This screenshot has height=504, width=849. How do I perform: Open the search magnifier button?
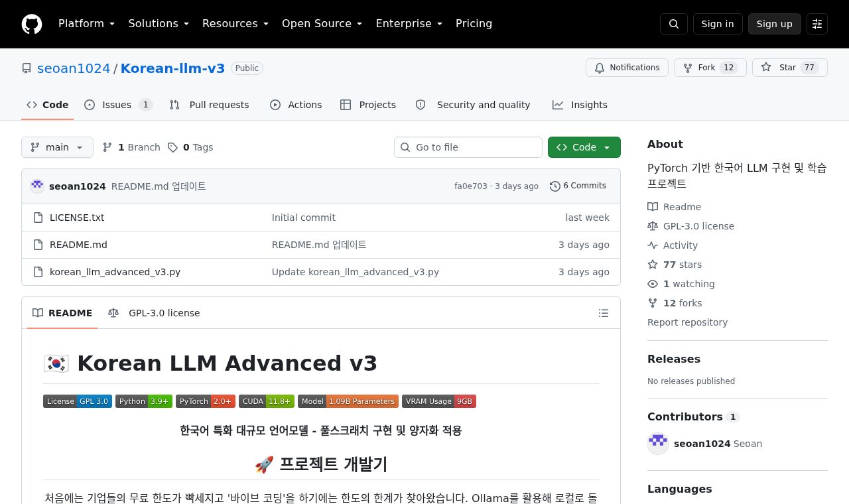click(674, 24)
